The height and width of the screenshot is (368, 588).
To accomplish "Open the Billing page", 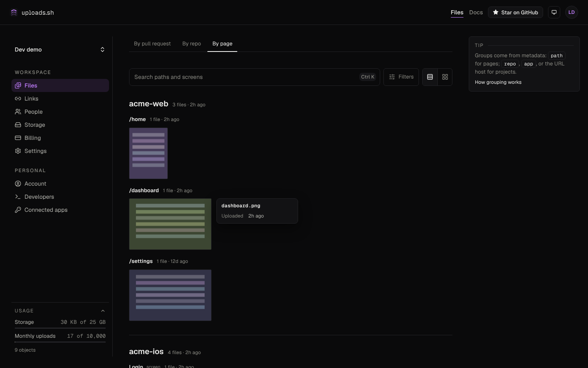I will pos(60,138).
